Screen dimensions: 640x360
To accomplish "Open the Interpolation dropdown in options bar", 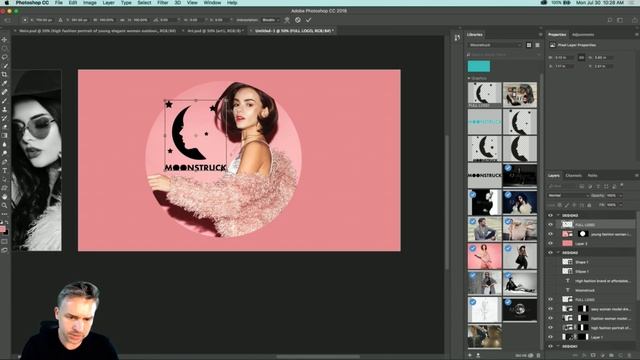I will coord(271,20).
